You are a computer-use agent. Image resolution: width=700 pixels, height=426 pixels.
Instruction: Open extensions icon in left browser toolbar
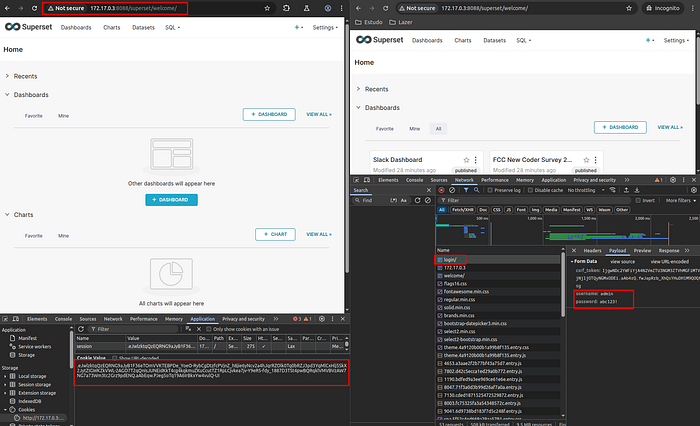pos(286,8)
